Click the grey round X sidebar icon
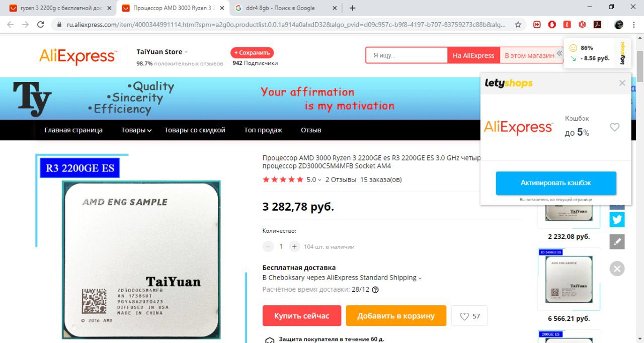644x343 pixels. [617, 268]
